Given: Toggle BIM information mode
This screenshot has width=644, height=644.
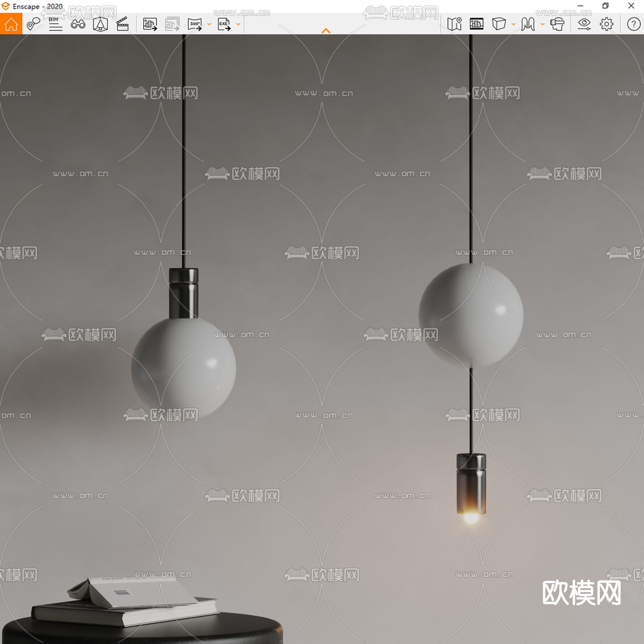Looking at the screenshot, I should pyautogui.click(x=55, y=24).
